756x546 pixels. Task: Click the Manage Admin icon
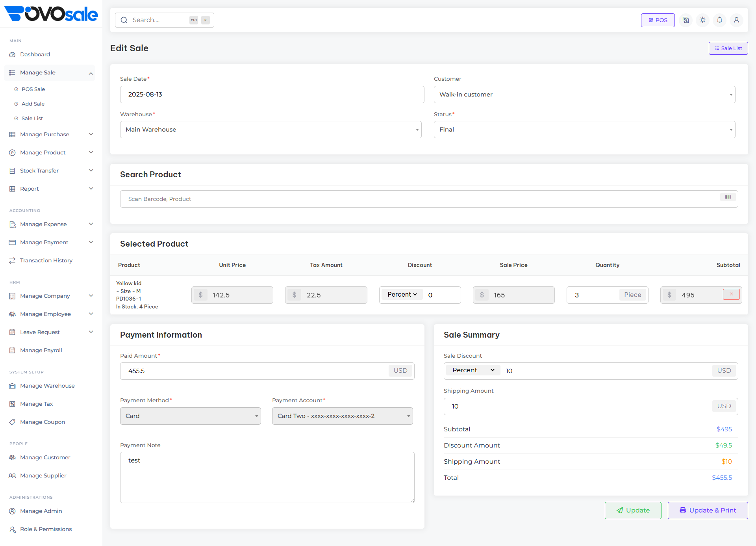pos(12,511)
